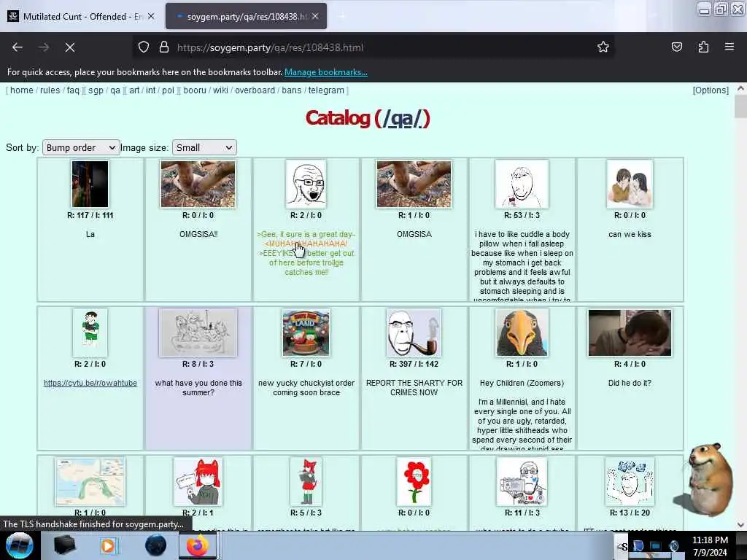Open the Firefox taskbar icon

(x=198, y=545)
